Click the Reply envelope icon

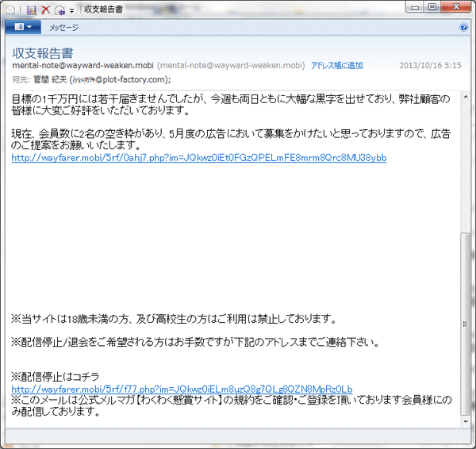point(59,10)
